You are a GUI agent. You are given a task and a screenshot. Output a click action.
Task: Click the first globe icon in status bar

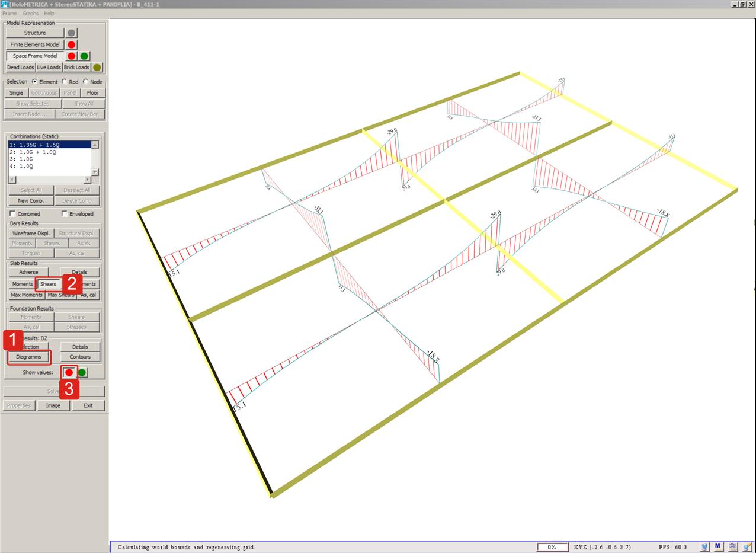tap(704, 546)
